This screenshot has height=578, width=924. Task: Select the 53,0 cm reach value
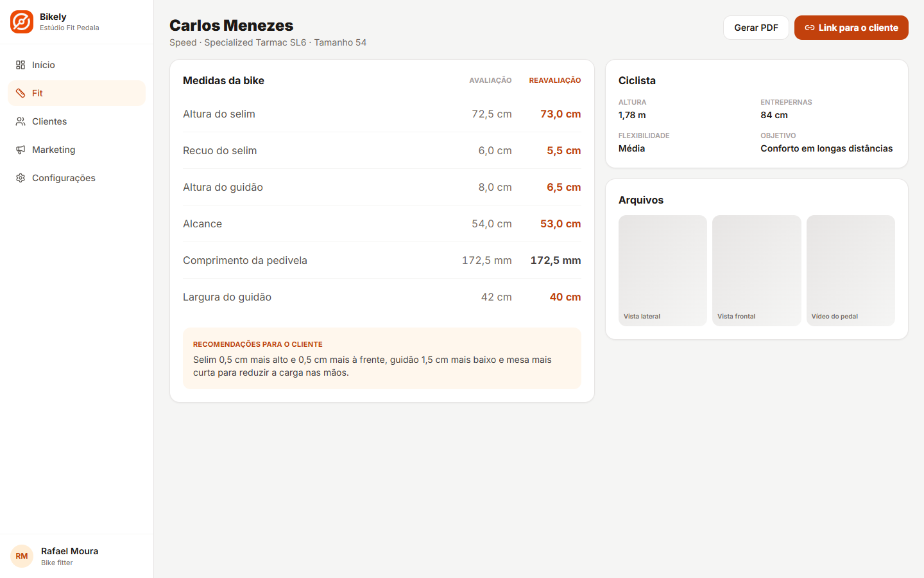pyautogui.click(x=561, y=223)
